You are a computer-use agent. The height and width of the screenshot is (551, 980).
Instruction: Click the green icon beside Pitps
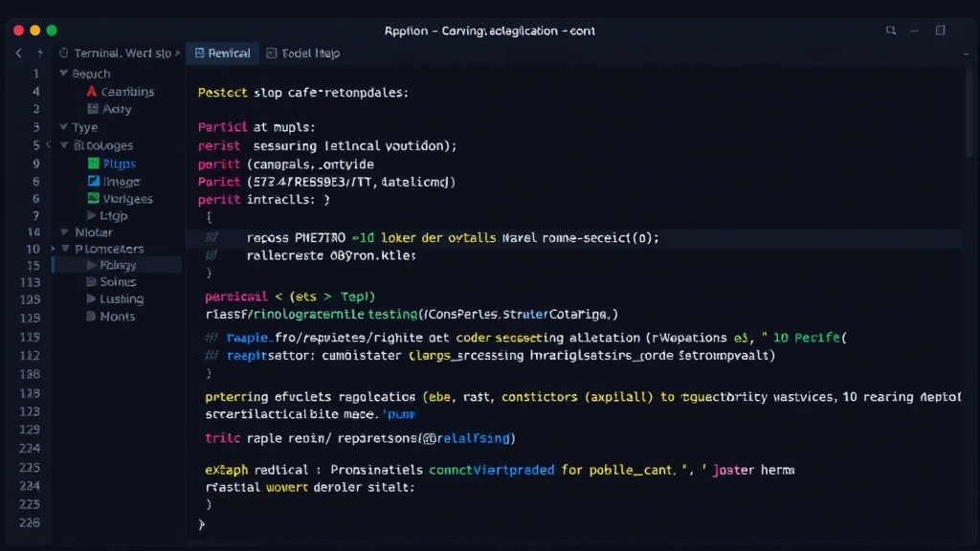click(x=93, y=164)
